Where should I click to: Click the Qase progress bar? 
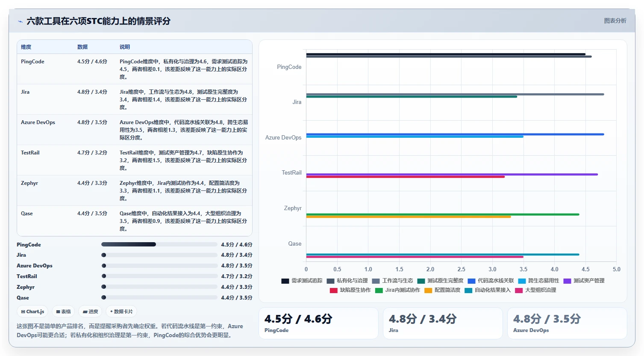point(159,297)
